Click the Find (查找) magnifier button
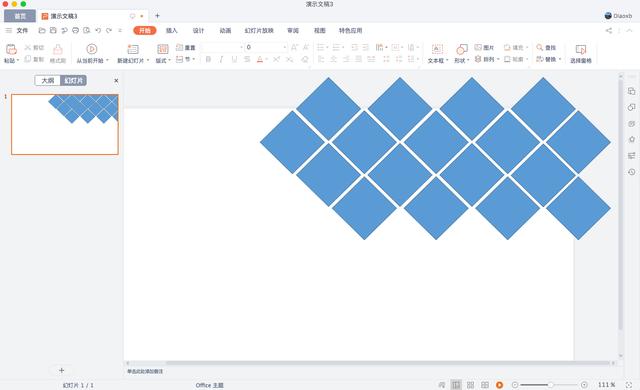This screenshot has height=390, width=640. pos(546,47)
